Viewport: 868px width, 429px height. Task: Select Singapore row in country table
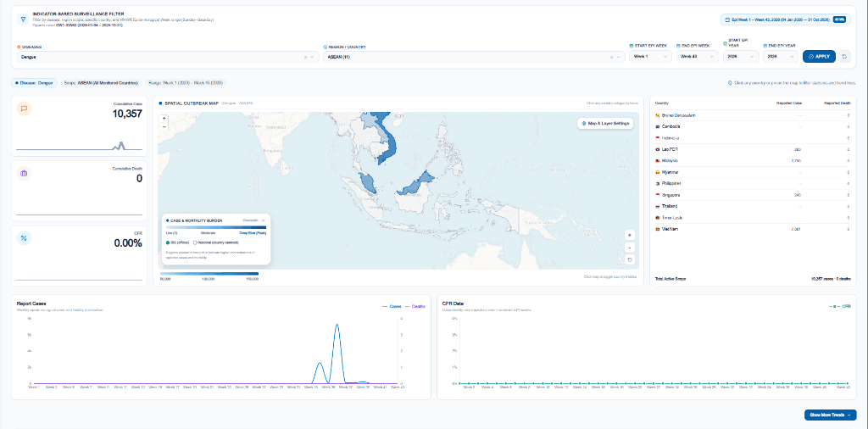(x=753, y=195)
